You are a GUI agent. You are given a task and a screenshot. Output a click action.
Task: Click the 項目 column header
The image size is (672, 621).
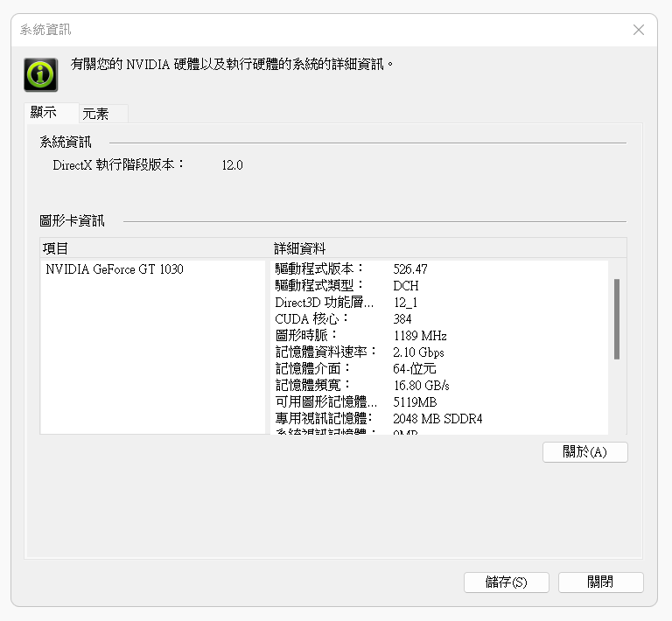[155, 248]
